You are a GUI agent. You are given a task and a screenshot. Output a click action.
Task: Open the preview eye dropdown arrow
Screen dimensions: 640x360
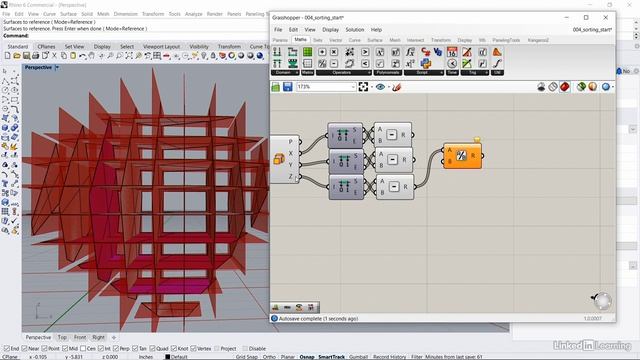coord(389,87)
